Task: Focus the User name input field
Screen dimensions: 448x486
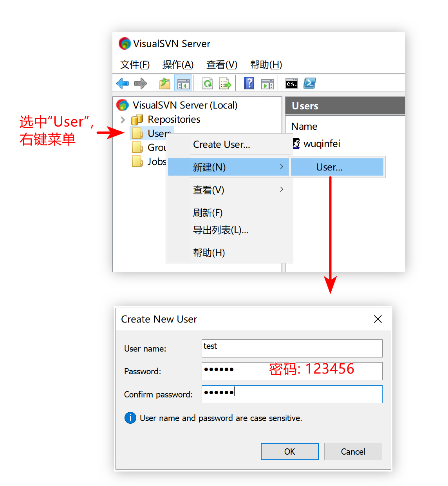Action: pyautogui.click(x=292, y=348)
